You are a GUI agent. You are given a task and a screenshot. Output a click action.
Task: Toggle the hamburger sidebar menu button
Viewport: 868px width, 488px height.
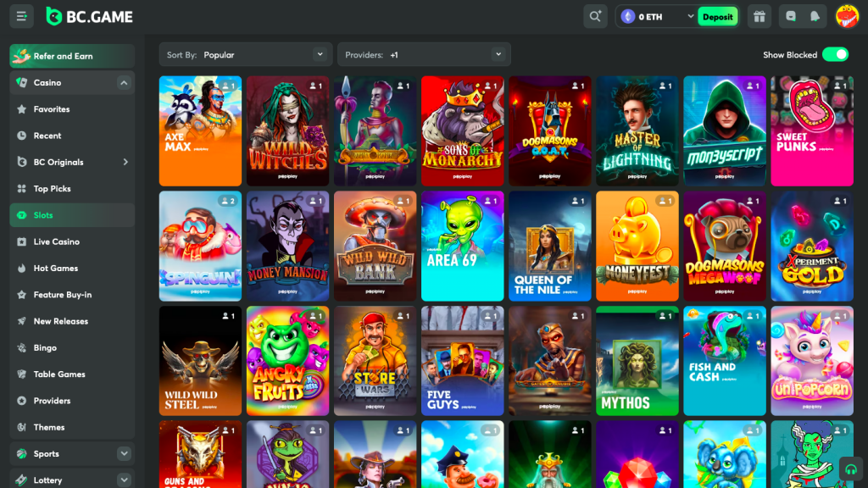click(21, 17)
